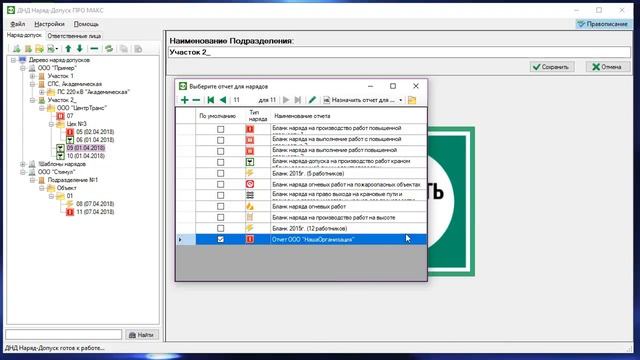Select tree item 08 (07.04.2018)

pyautogui.click(x=95, y=204)
